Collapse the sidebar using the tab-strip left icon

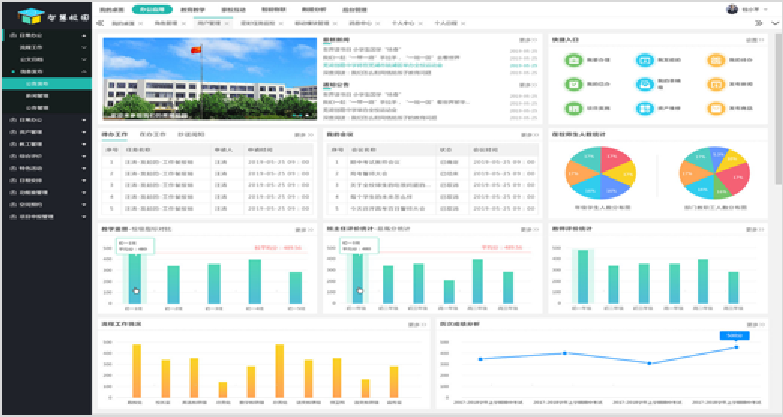101,22
